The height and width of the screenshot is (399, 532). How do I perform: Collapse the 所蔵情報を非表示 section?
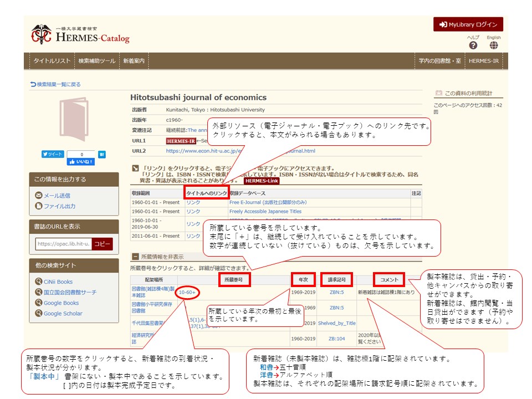[158, 257]
